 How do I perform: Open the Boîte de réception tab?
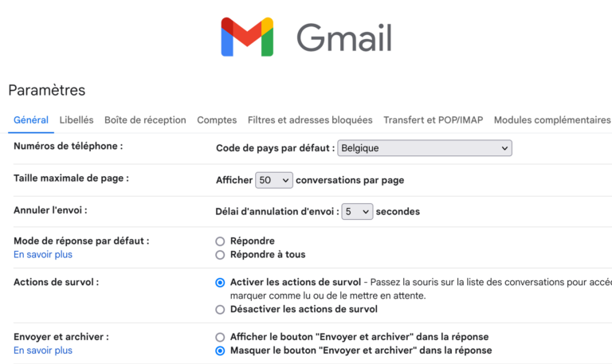coord(145,120)
